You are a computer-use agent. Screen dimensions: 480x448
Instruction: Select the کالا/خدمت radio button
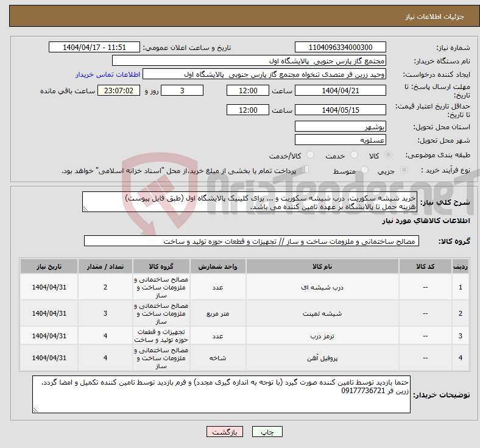[x=310, y=155]
